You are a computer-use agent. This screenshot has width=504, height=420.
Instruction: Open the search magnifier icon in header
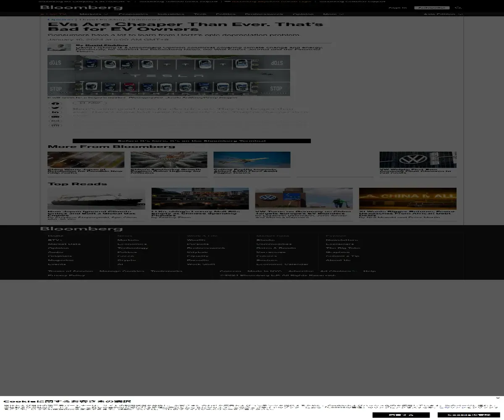click(x=458, y=8)
